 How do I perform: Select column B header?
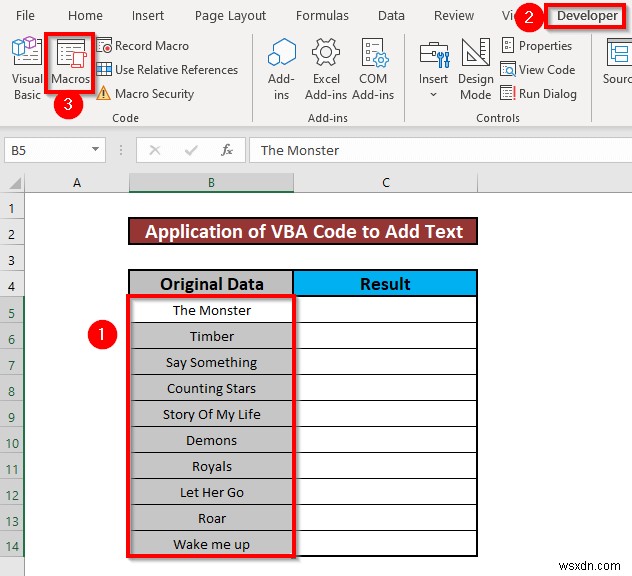[211, 183]
